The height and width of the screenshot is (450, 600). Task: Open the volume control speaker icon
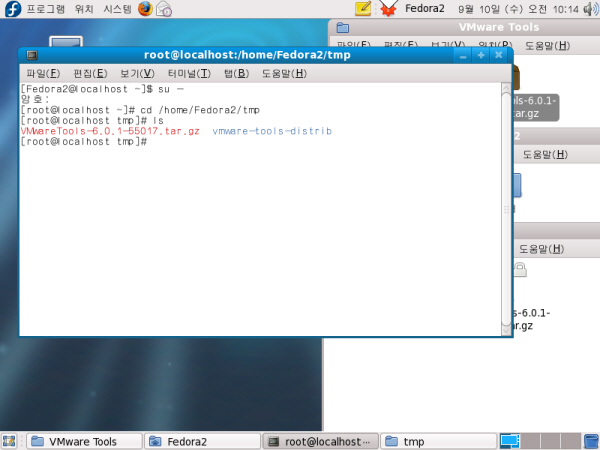click(x=591, y=9)
